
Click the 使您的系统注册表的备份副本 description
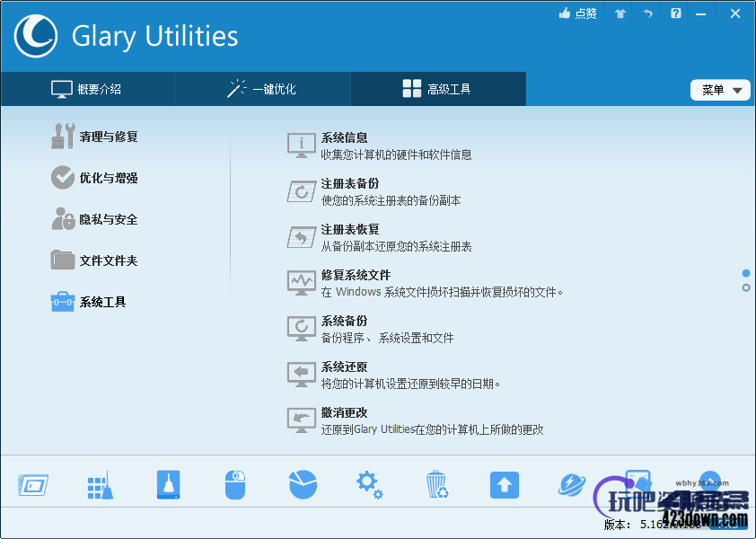[391, 200]
